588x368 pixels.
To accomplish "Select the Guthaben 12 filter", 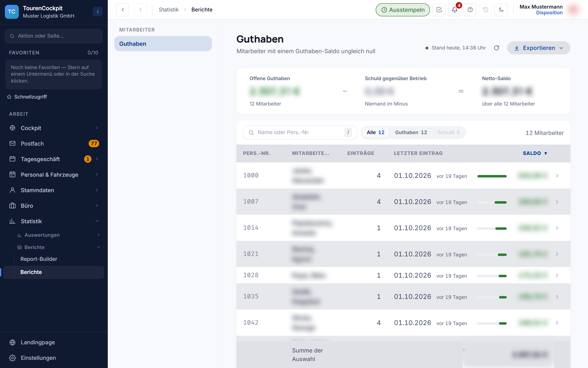I will [x=411, y=132].
